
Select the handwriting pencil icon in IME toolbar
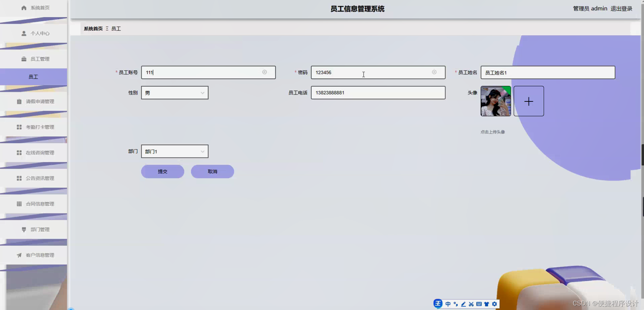463,304
